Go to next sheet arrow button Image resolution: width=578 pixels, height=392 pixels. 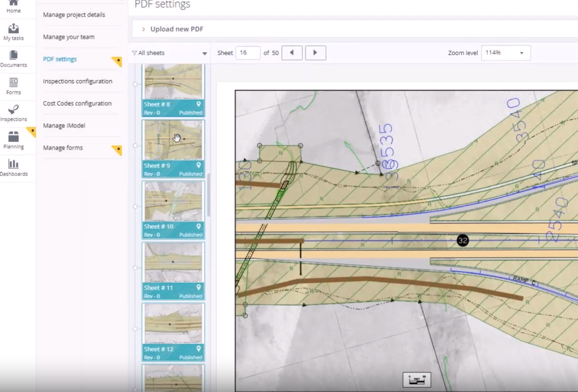tap(316, 53)
